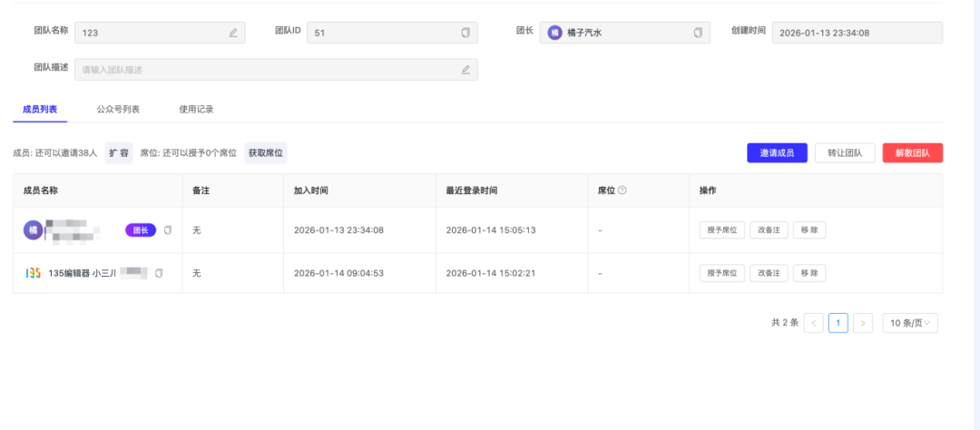Select the 成员列表 tab
Viewport: 980px width, 430px height.
pyautogui.click(x=40, y=109)
